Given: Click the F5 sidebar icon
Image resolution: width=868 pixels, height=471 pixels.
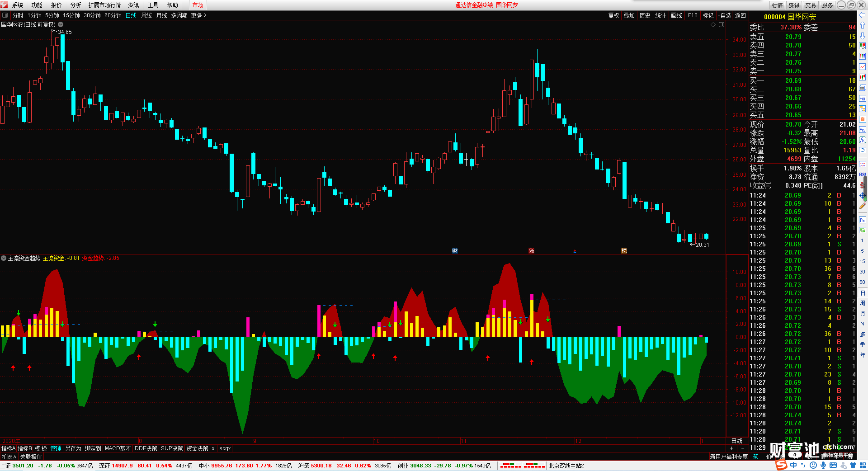Looking at the screenshot, I should point(863,220).
